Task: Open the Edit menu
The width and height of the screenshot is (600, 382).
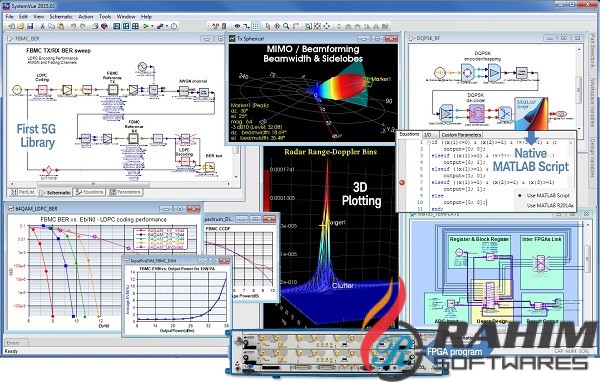Action: point(23,16)
